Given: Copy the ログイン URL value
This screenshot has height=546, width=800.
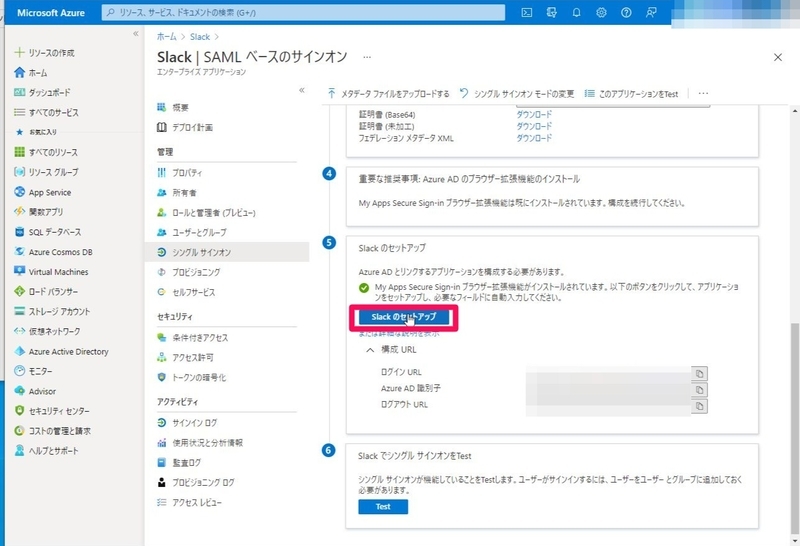Looking at the screenshot, I should 699,374.
